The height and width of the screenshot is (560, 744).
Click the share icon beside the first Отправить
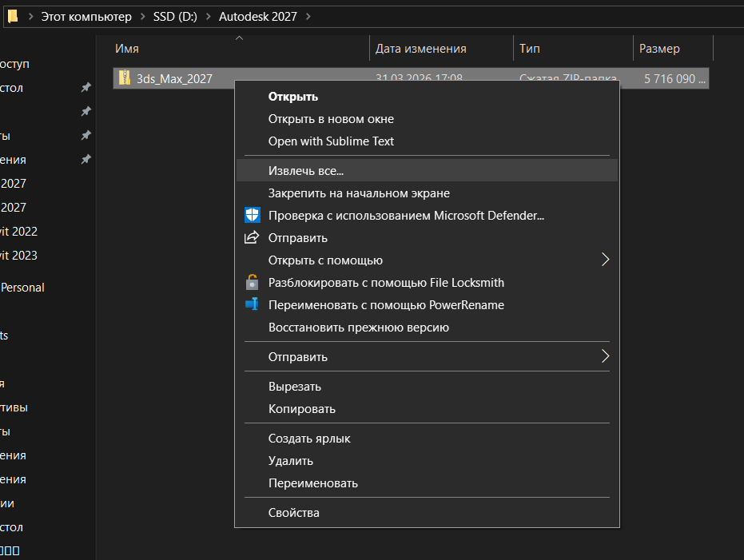tap(252, 237)
